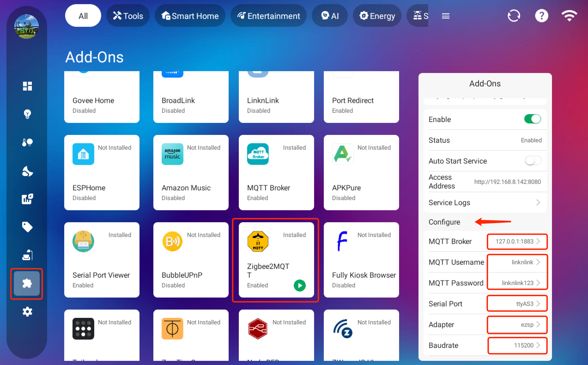Open settings gear in sidebar
588x365 pixels.
(27, 312)
